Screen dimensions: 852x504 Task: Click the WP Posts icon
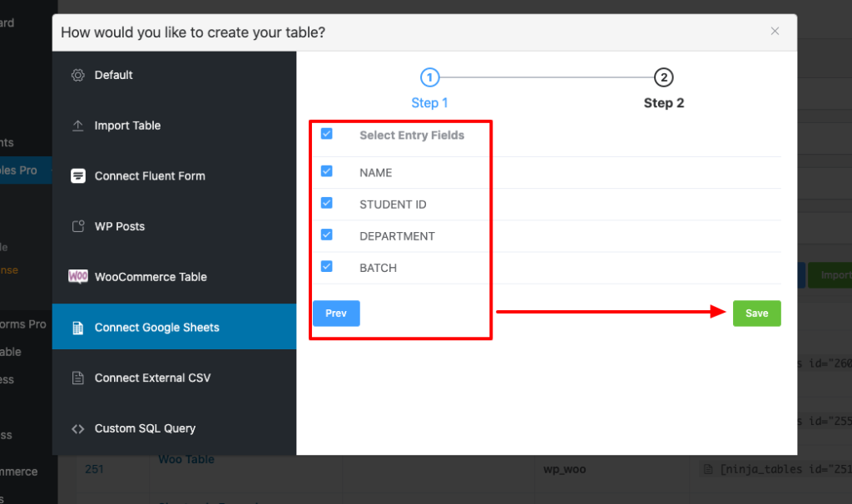pyautogui.click(x=77, y=226)
